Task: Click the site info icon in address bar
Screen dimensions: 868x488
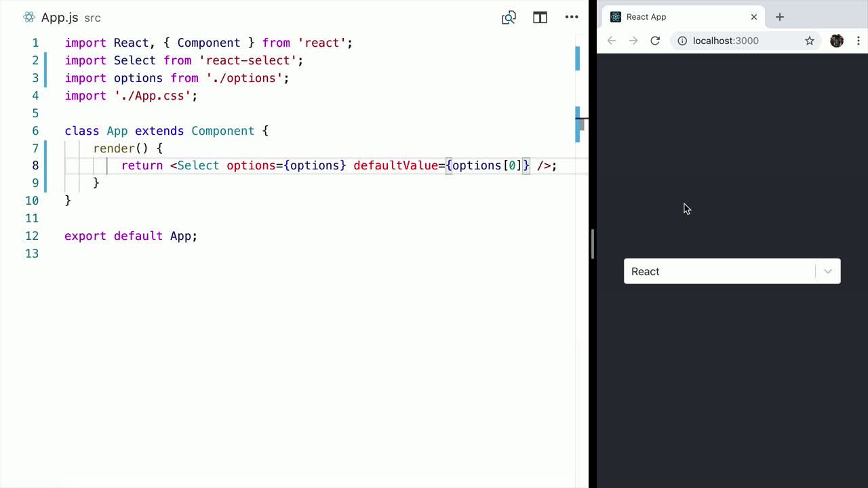Action: (x=682, y=41)
